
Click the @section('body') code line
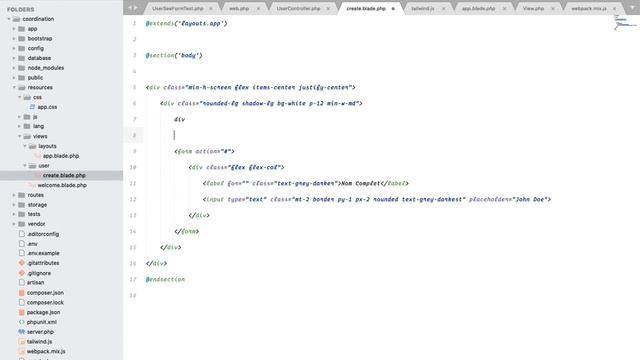174,55
